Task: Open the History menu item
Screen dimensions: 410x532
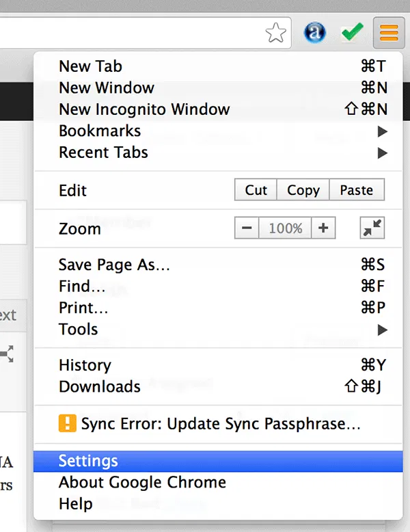Action: click(85, 365)
